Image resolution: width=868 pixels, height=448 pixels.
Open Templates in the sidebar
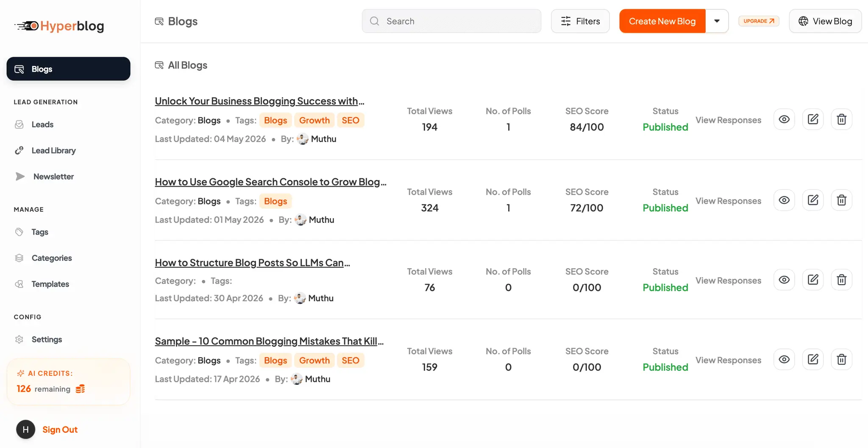click(x=50, y=284)
